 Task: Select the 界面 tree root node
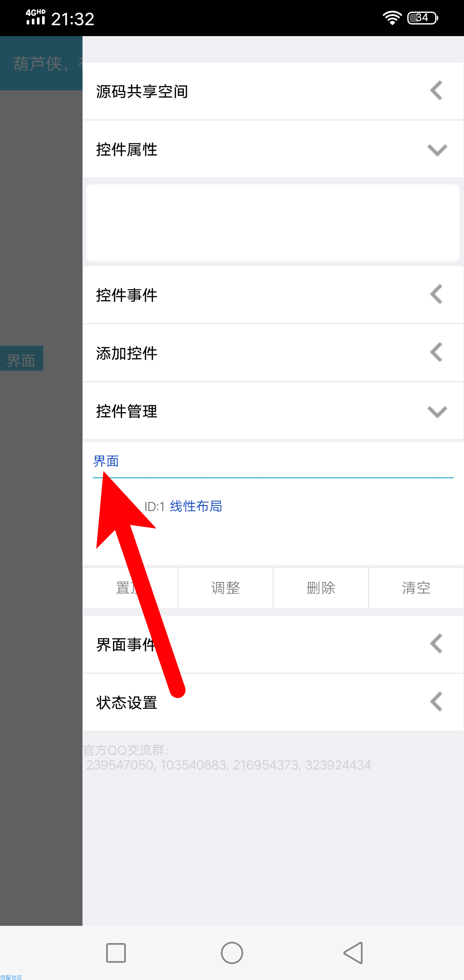[x=106, y=461]
